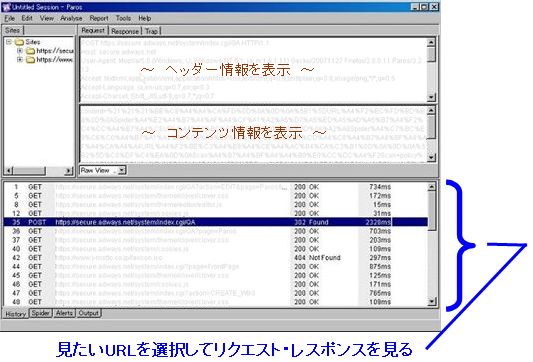This screenshot has height=362, width=533.
Task: Switch to the Request tab
Action: tap(93, 30)
